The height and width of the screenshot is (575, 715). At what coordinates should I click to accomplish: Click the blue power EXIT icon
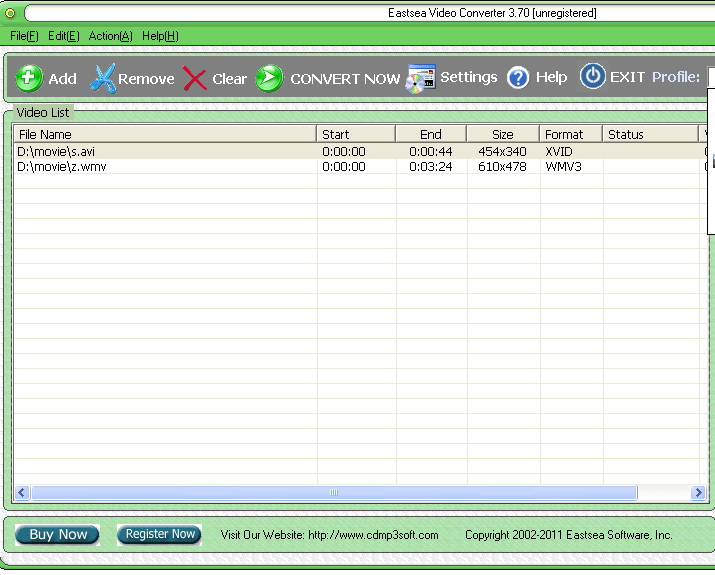click(592, 76)
